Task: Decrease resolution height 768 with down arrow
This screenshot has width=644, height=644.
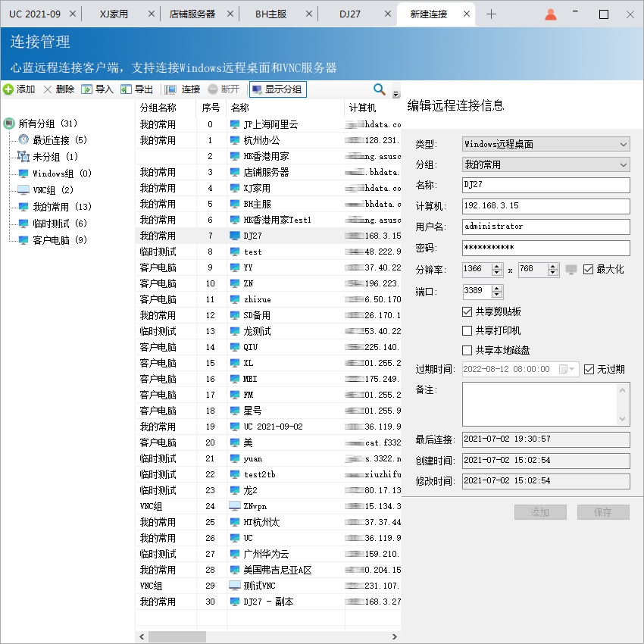Action: pos(553,273)
